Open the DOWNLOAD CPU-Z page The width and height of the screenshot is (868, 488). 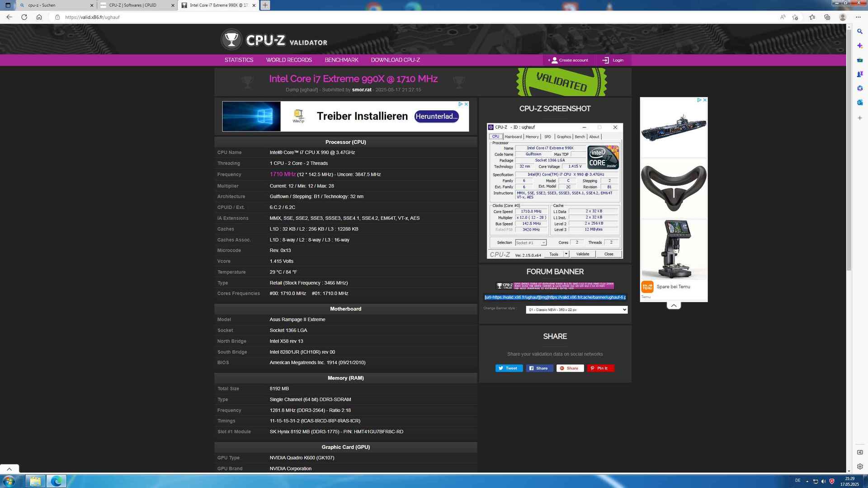395,60
